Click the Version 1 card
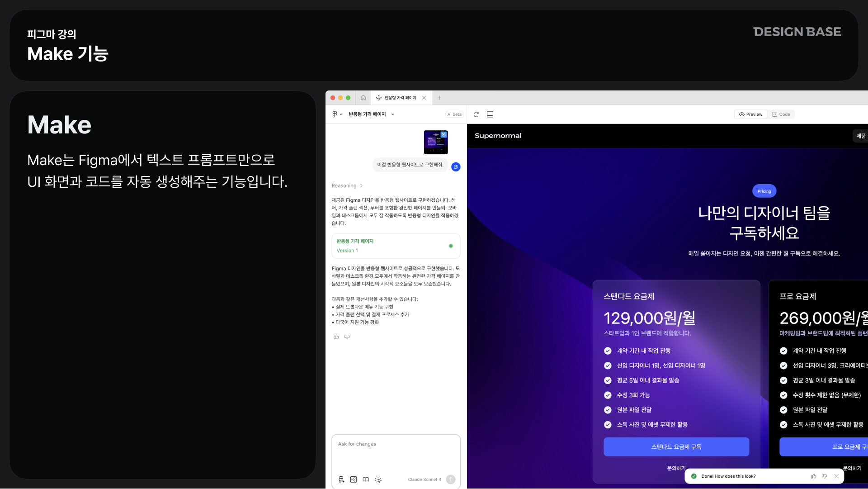Viewport: 868px width, 489px height. pyautogui.click(x=396, y=246)
